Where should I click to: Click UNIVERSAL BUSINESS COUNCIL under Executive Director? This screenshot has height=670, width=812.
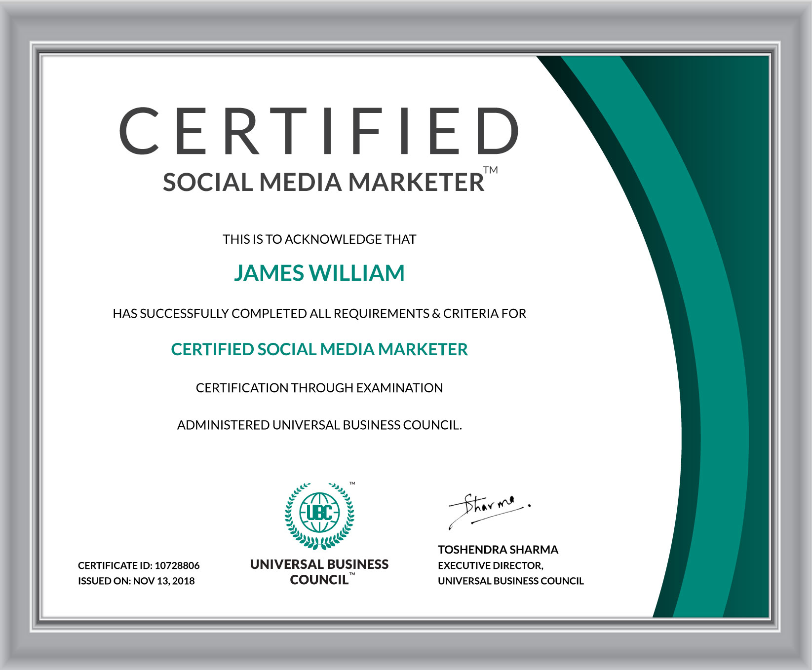511,581
